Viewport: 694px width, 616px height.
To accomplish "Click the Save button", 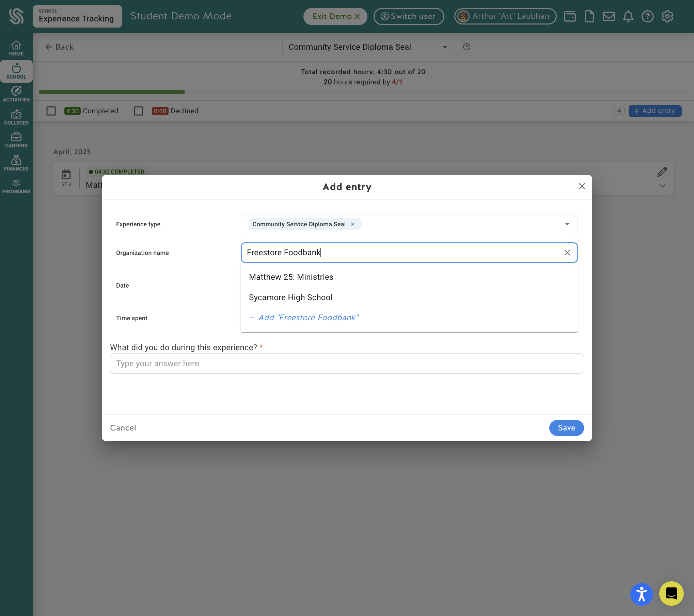I will 566,428.
